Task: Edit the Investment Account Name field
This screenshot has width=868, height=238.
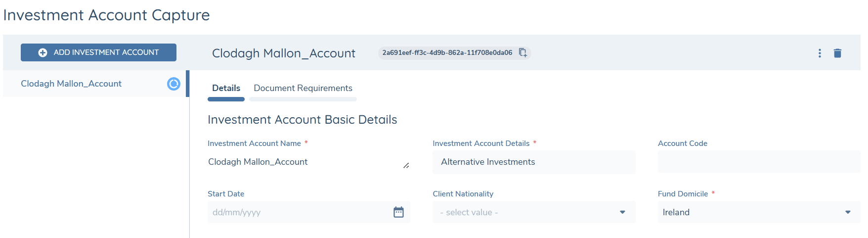Action: pyautogui.click(x=309, y=162)
